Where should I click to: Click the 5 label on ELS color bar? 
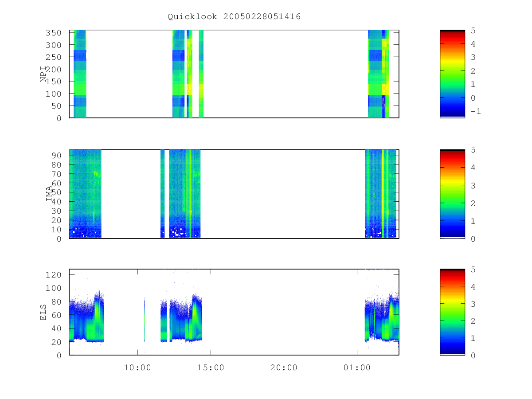click(473, 270)
